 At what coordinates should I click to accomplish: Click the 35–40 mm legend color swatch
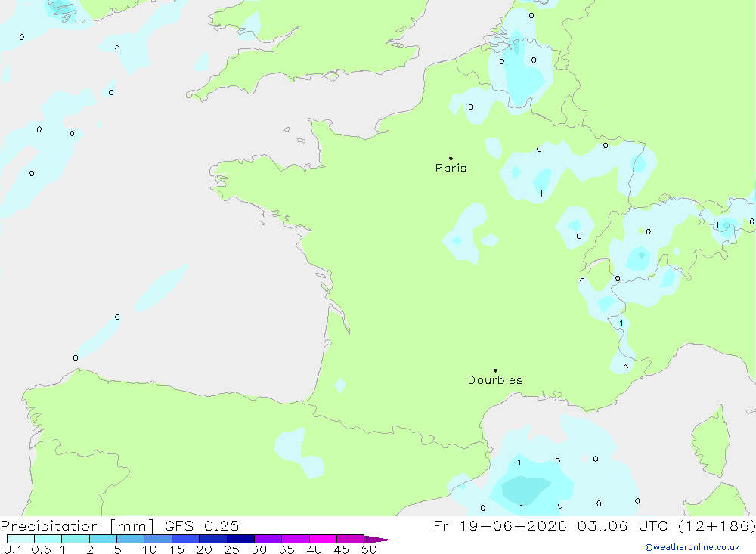(x=296, y=539)
